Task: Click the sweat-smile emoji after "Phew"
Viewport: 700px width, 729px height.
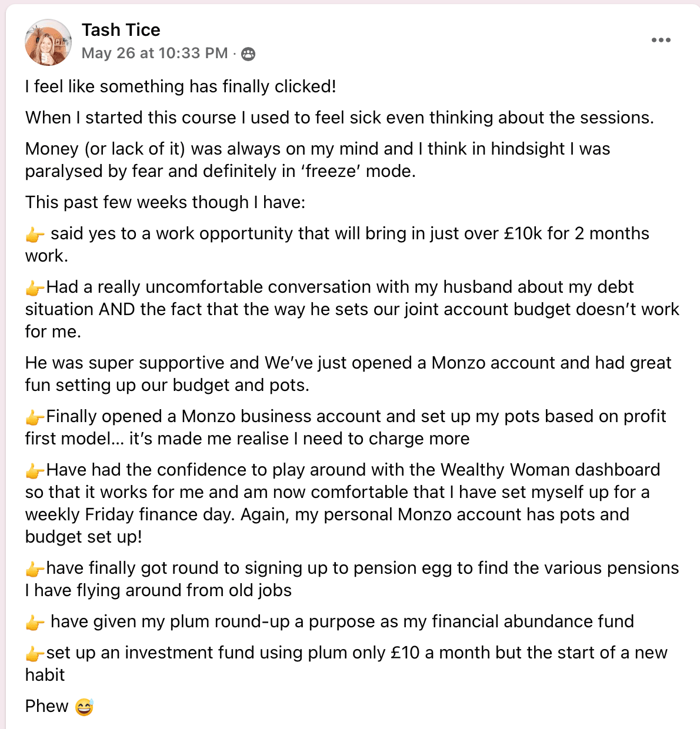Action: [85, 707]
